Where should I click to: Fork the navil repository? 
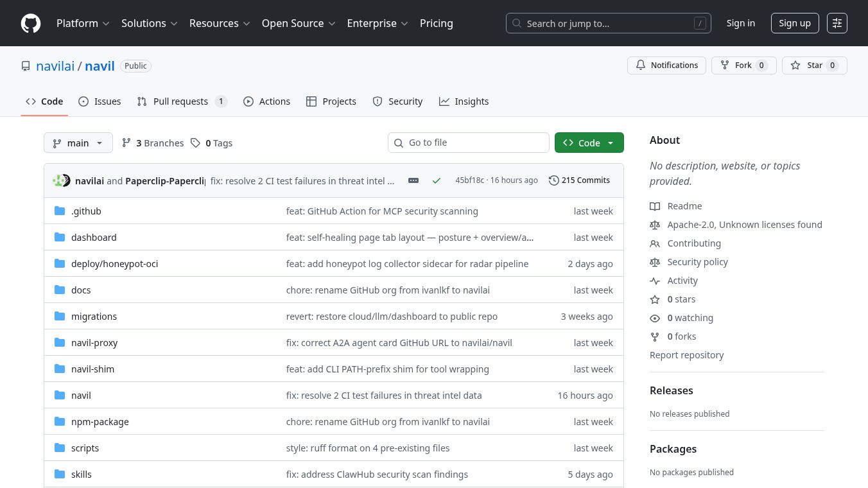(x=743, y=65)
